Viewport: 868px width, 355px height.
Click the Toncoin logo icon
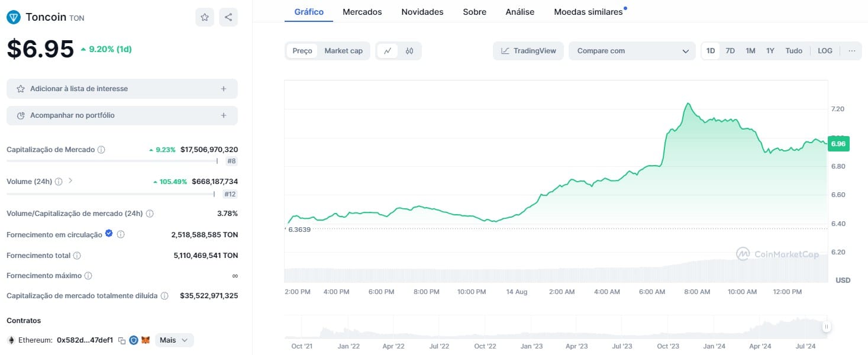click(x=13, y=17)
